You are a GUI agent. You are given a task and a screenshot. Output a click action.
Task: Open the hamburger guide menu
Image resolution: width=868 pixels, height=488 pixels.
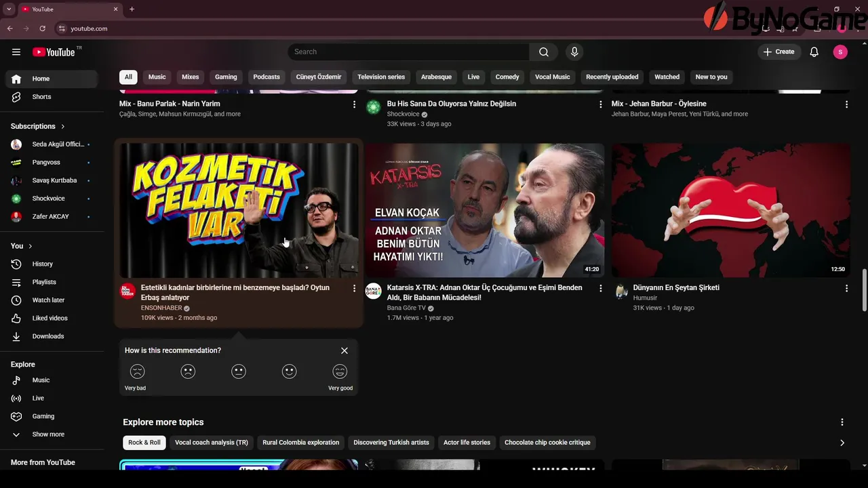16,52
